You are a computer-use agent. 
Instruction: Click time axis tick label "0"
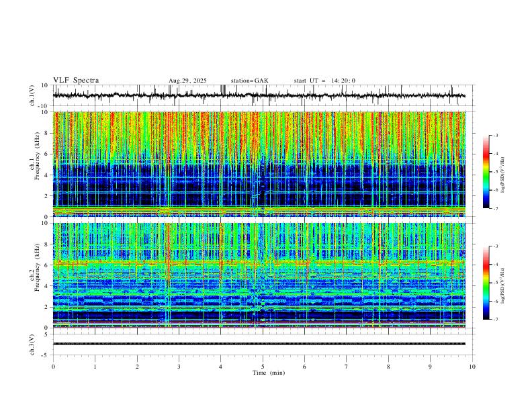53,367
